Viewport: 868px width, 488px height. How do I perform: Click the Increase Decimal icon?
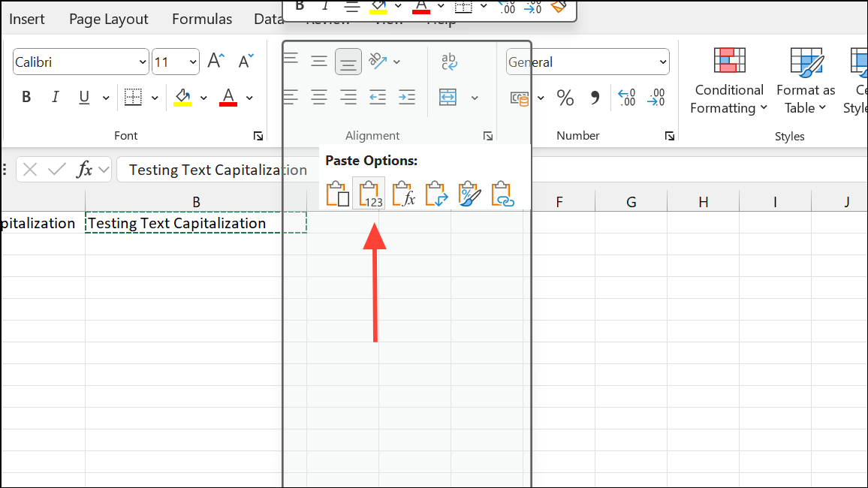(627, 98)
